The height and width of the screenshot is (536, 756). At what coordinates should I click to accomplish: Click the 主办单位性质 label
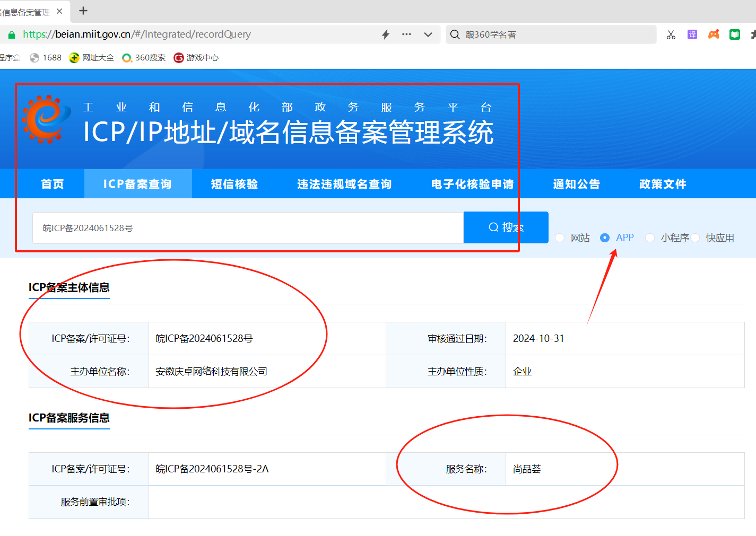[457, 372]
